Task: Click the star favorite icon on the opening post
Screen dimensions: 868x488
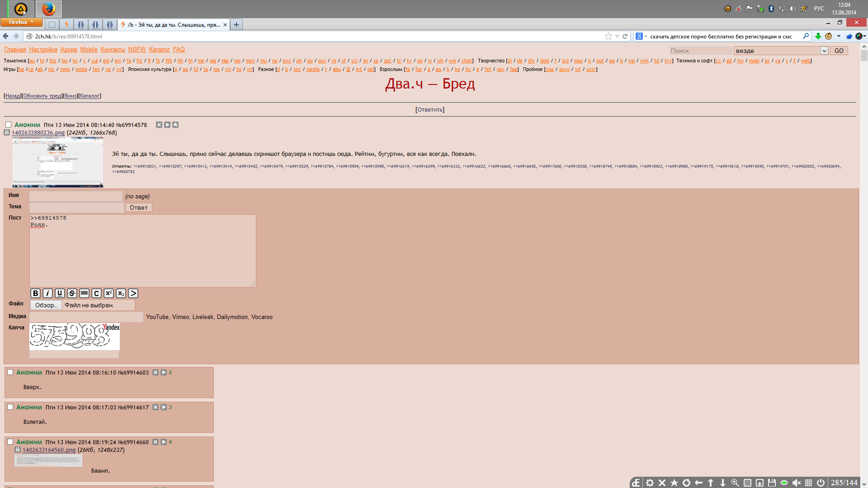Action: coord(175,125)
